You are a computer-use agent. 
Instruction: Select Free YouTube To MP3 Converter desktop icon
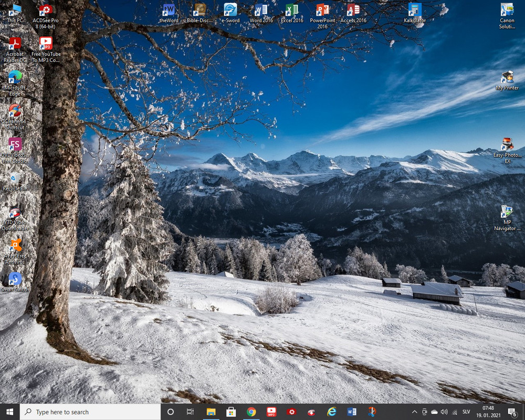pos(46,50)
